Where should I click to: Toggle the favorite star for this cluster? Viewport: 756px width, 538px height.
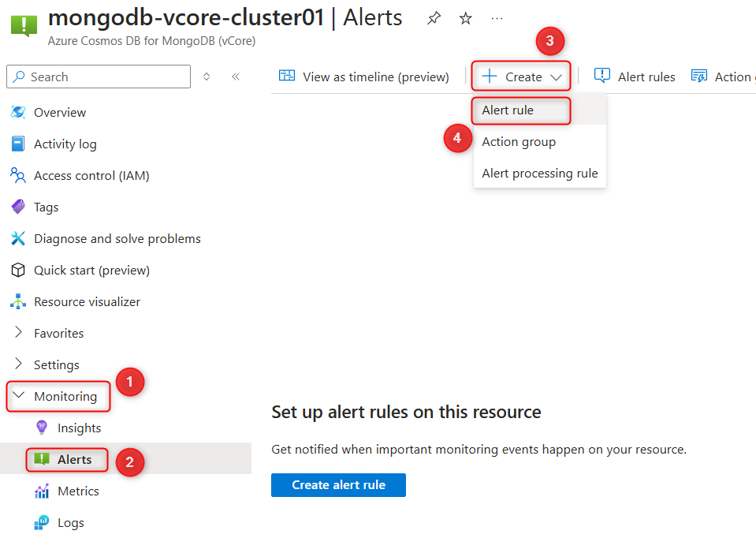click(x=465, y=18)
